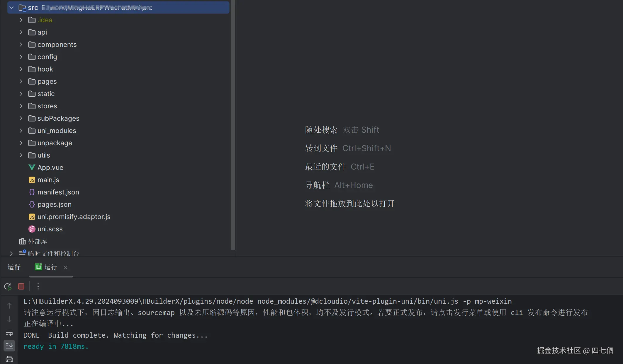This screenshot has width=623, height=364.
Task: Select the pages.json file
Action: [x=55, y=204]
